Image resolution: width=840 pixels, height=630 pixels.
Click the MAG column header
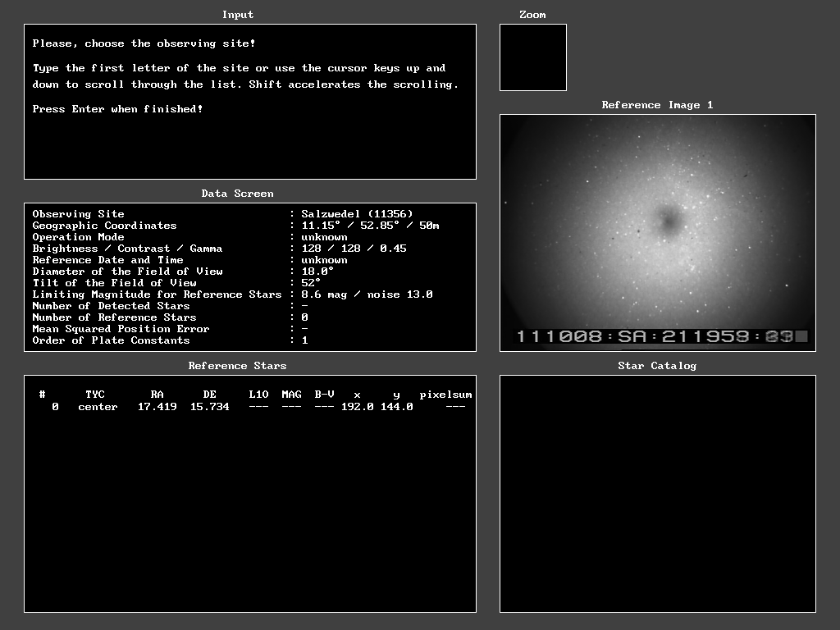291,395
